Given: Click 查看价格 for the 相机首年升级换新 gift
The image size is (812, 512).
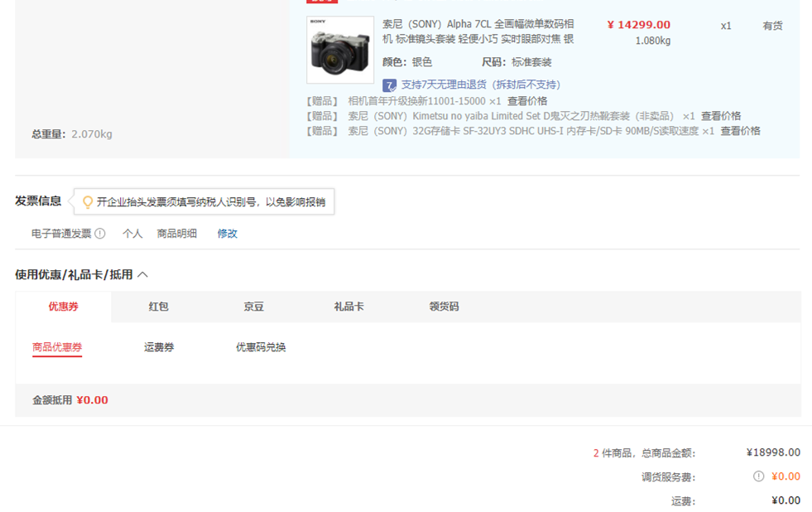Looking at the screenshot, I should [x=527, y=101].
